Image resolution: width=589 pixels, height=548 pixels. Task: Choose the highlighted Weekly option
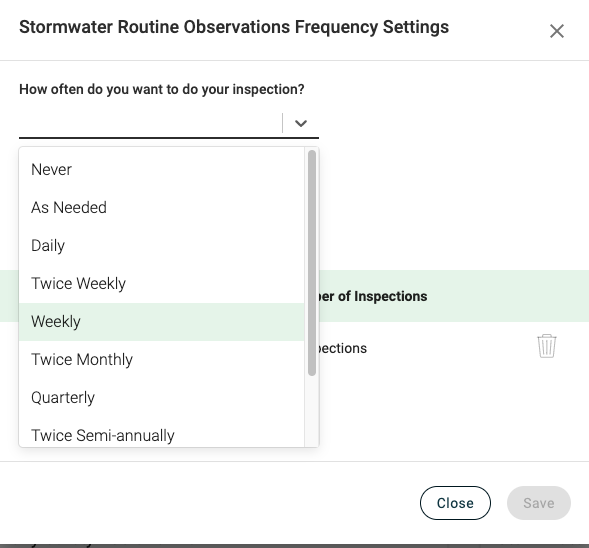tap(162, 322)
